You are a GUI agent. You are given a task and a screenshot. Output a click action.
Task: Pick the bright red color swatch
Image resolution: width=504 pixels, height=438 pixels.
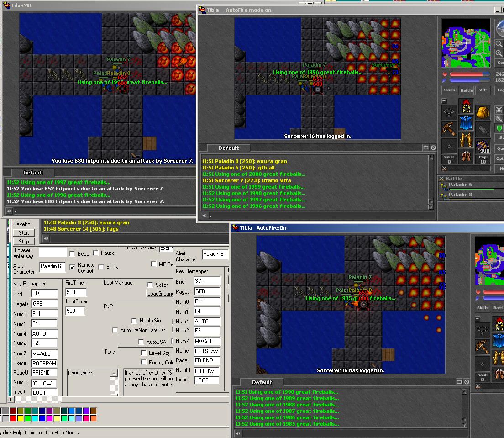[13, 418]
